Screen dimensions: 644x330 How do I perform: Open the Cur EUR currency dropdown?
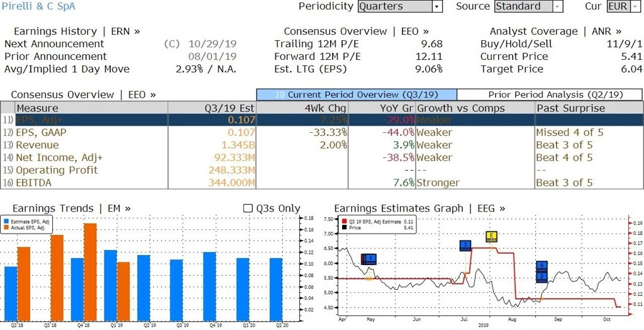[623, 6]
